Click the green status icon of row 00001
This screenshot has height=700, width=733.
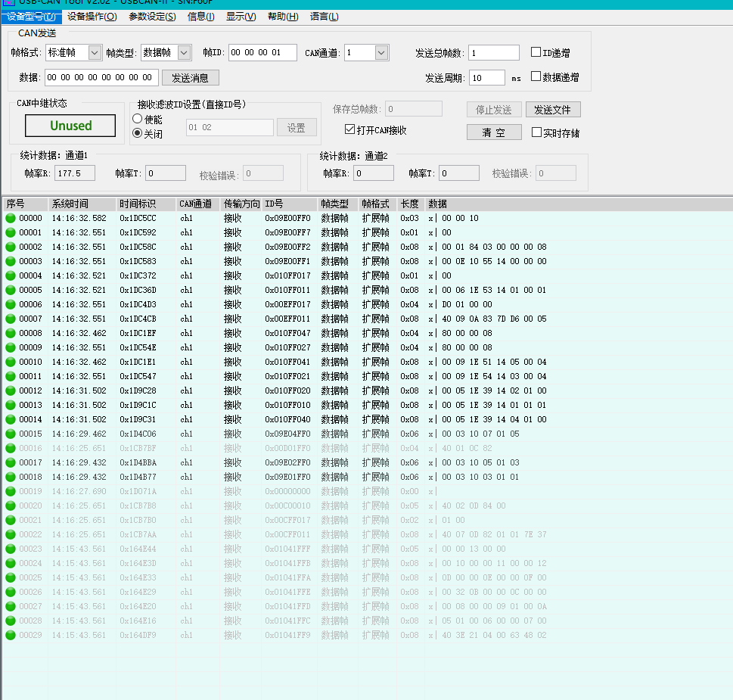(x=11, y=232)
